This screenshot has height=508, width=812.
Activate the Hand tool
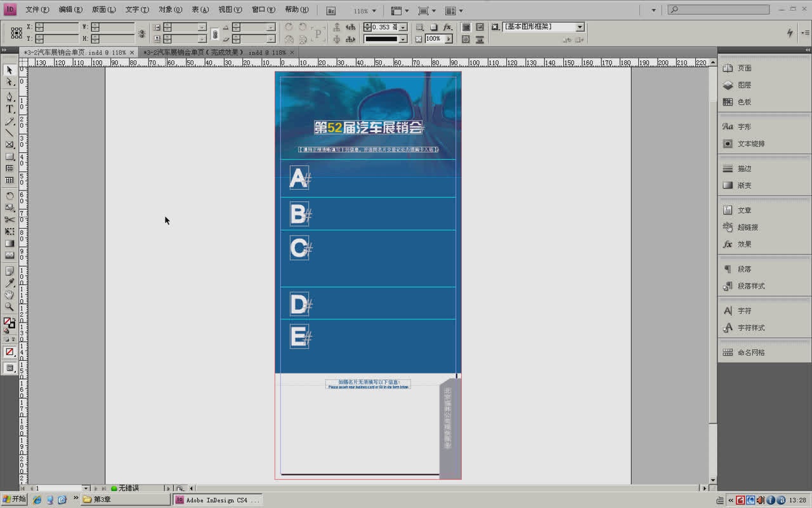[x=10, y=295]
